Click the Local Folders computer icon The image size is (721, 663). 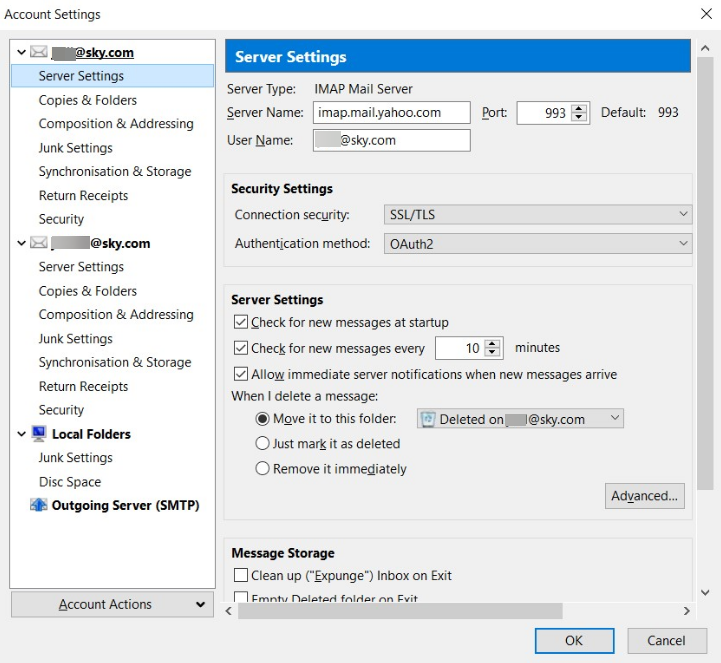coord(39,434)
